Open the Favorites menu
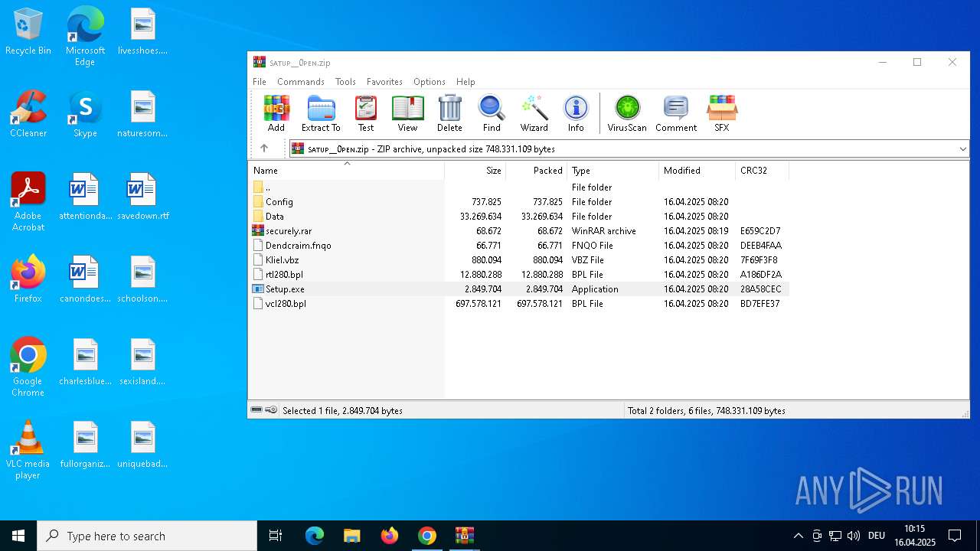 384,82
